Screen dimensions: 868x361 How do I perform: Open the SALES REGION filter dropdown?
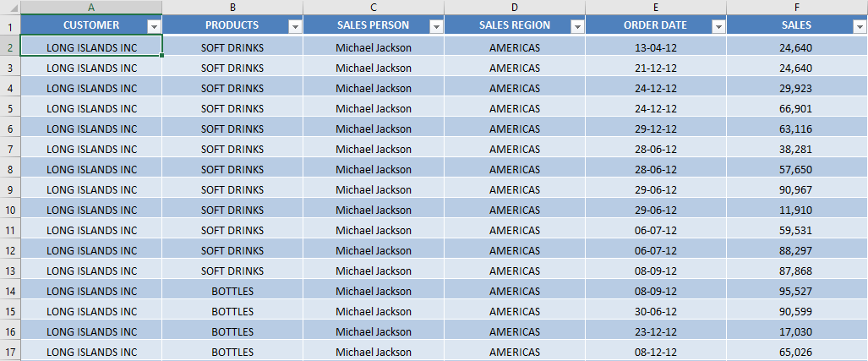578,26
